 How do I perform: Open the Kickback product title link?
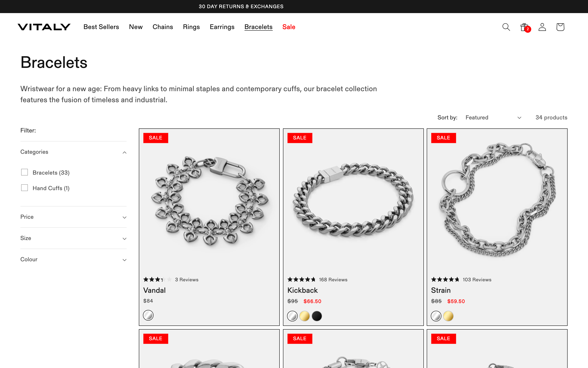tap(303, 290)
